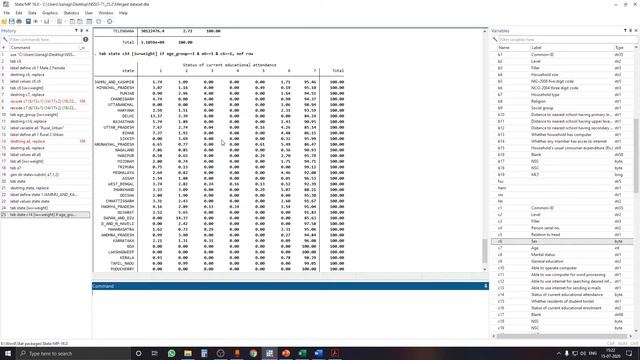This screenshot has width=640, height=360.
Task: Open the Window menu
Action: click(x=106, y=13)
